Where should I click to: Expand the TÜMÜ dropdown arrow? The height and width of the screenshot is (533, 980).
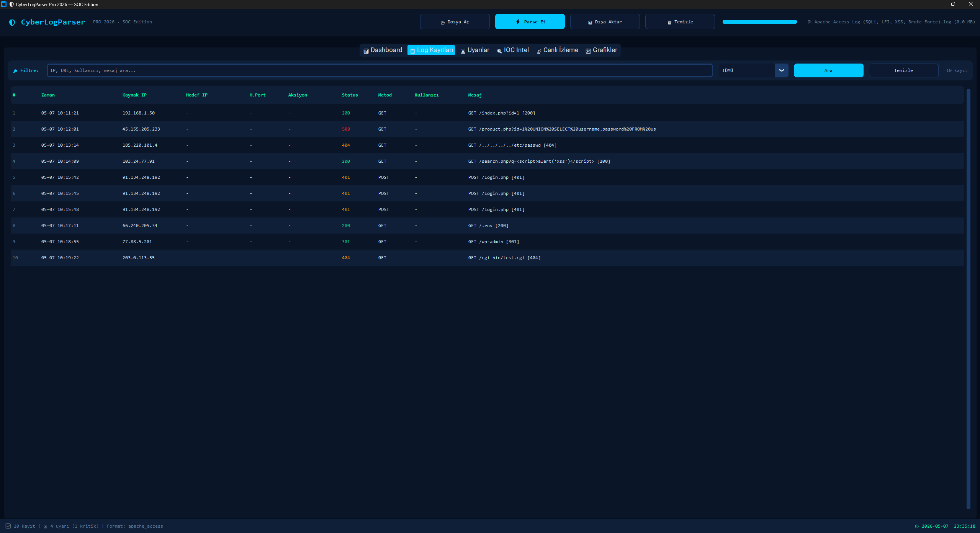click(x=781, y=70)
